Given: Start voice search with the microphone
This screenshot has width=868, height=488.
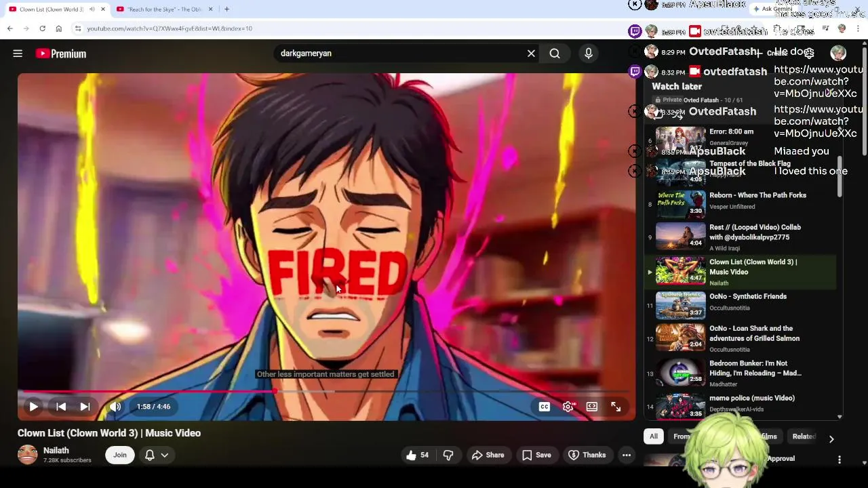Looking at the screenshot, I should (588, 54).
